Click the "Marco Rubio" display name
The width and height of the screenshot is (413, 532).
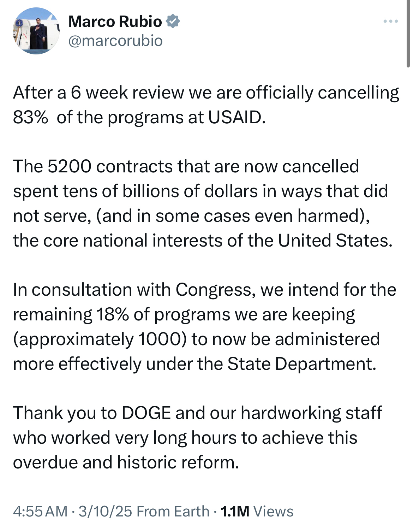[x=115, y=22]
